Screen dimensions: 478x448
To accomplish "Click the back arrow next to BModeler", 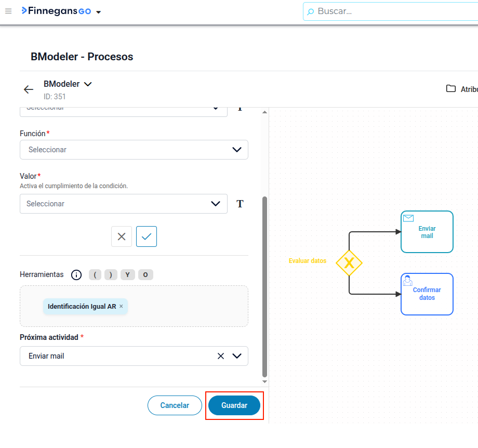I will point(29,89).
